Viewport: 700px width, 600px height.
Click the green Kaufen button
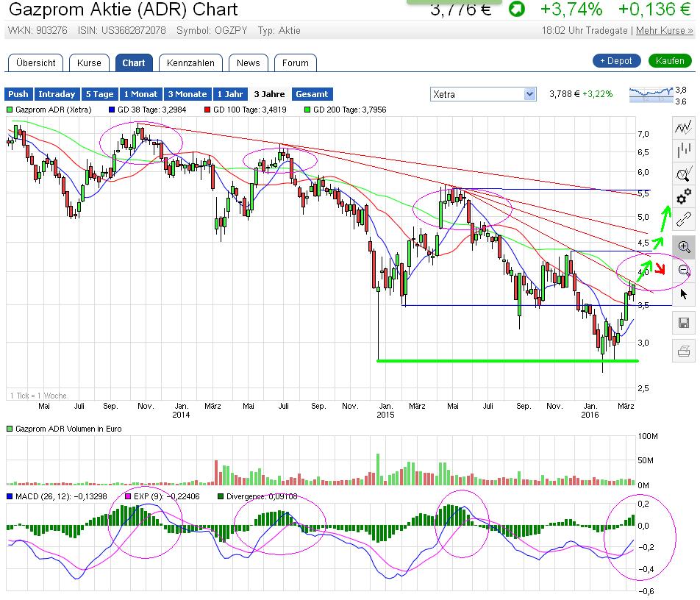(670, 61)
